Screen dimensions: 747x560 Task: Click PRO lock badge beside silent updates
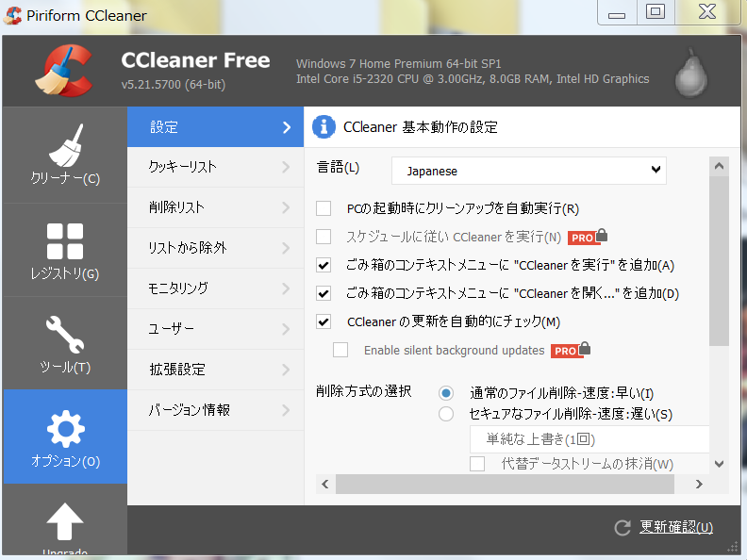[571, 350]
